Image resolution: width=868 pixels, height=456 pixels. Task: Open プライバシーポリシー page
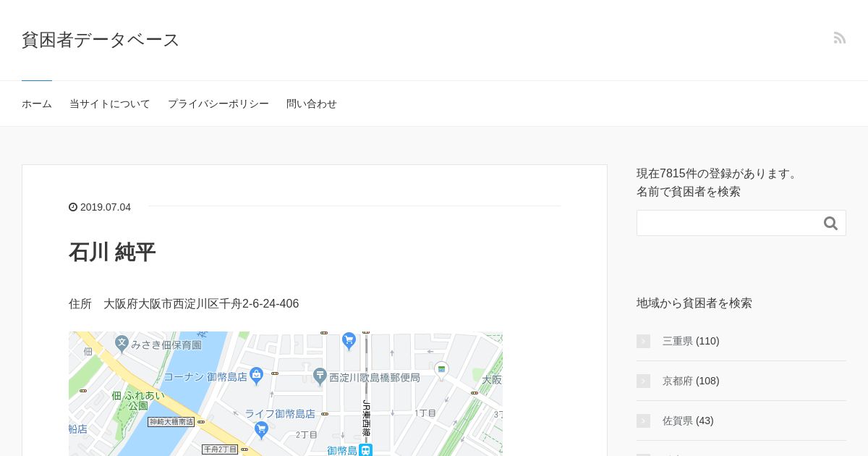pyautogui.click(x=218, y=104)
